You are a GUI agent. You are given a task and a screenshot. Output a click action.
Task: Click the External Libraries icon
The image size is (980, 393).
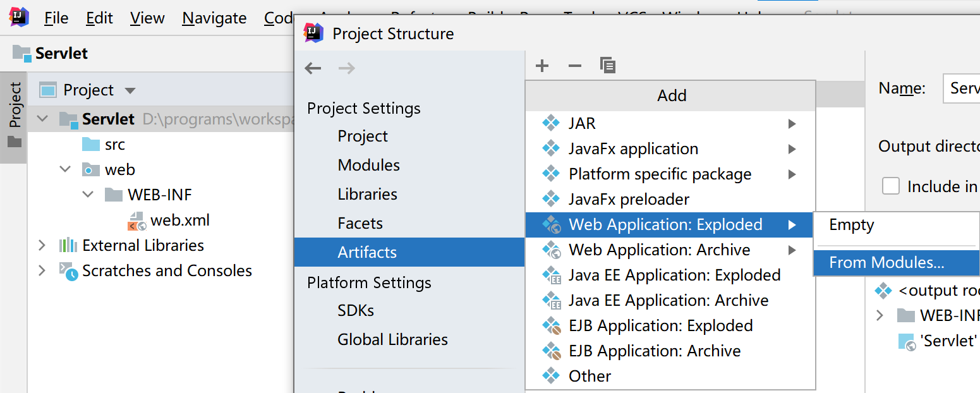point(68,245)
